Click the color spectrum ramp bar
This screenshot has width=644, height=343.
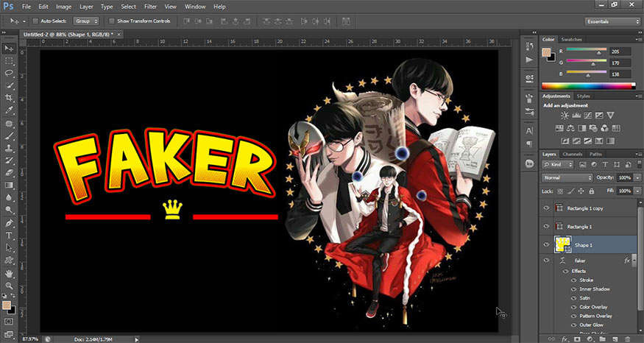pos(588,86)
